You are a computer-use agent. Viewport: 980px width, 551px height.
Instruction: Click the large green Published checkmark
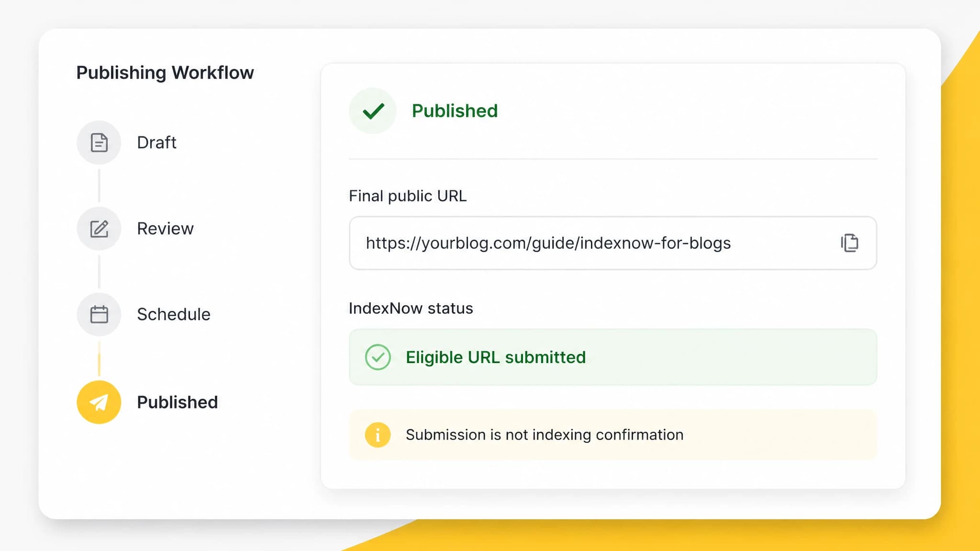pyautogui.click(x=373, y=111)
